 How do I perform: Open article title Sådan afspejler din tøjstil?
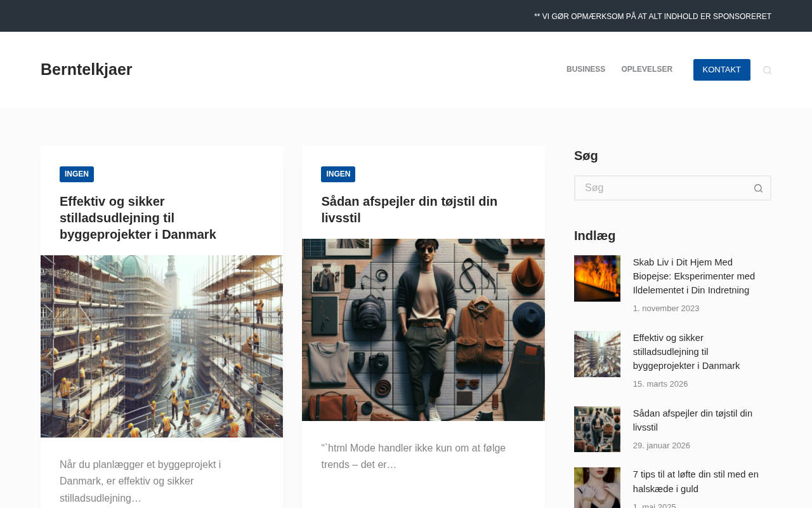point(409,210)
